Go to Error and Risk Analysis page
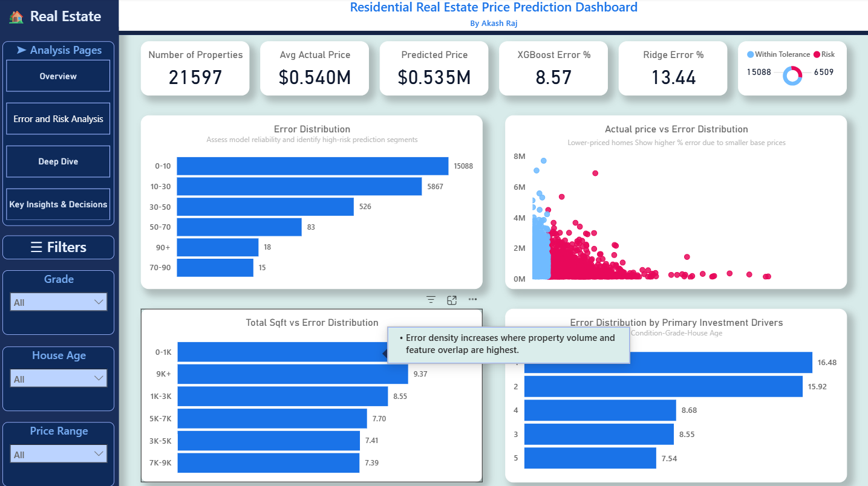This screenshot has height=486, width=868. tap(58, 119)
